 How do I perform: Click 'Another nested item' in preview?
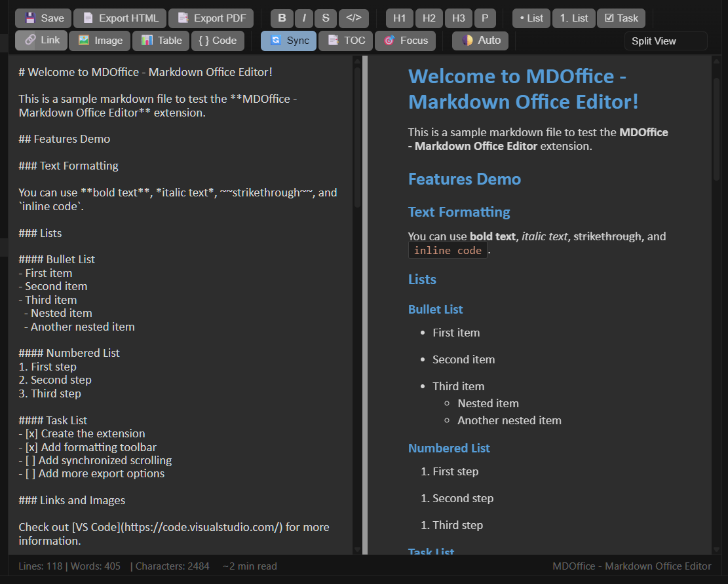(509, 420)
